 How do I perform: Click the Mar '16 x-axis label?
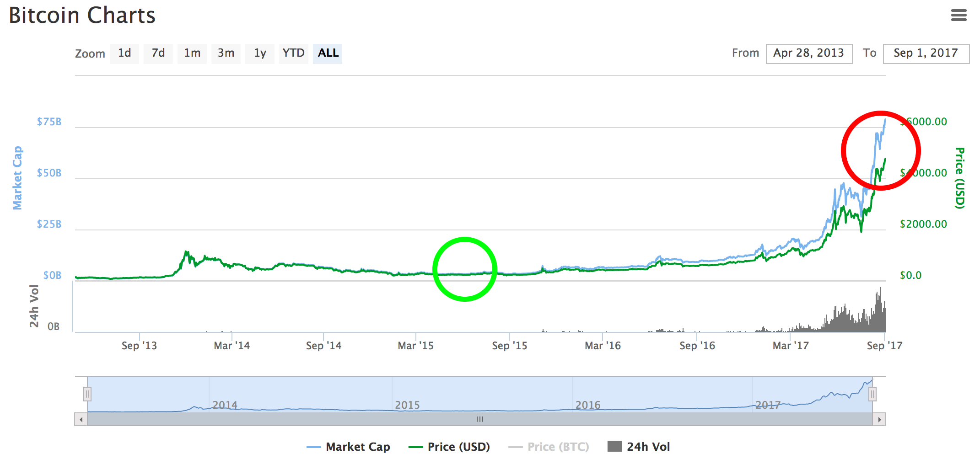point(603,346)
